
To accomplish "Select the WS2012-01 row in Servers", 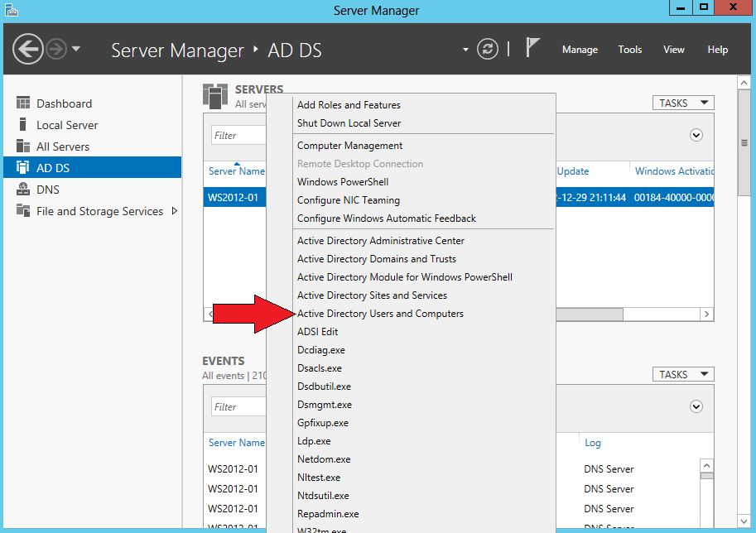I will [x=234, y=198].
